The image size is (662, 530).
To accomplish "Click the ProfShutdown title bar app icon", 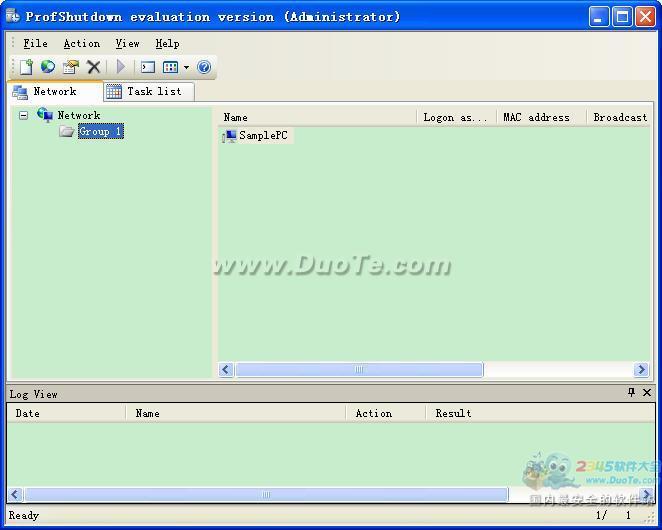I will click(13, 16).
